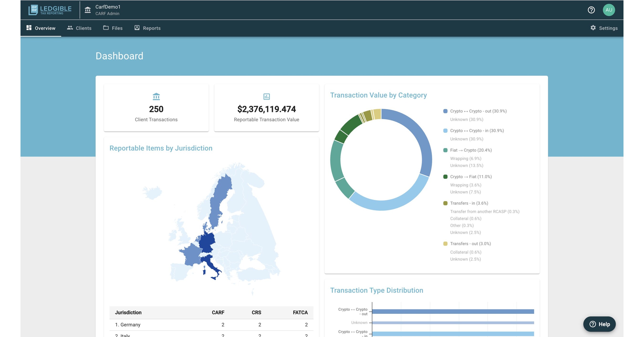Click the CarfDemo1 institution bank icon
644x337 pixels.
[88, 10]
